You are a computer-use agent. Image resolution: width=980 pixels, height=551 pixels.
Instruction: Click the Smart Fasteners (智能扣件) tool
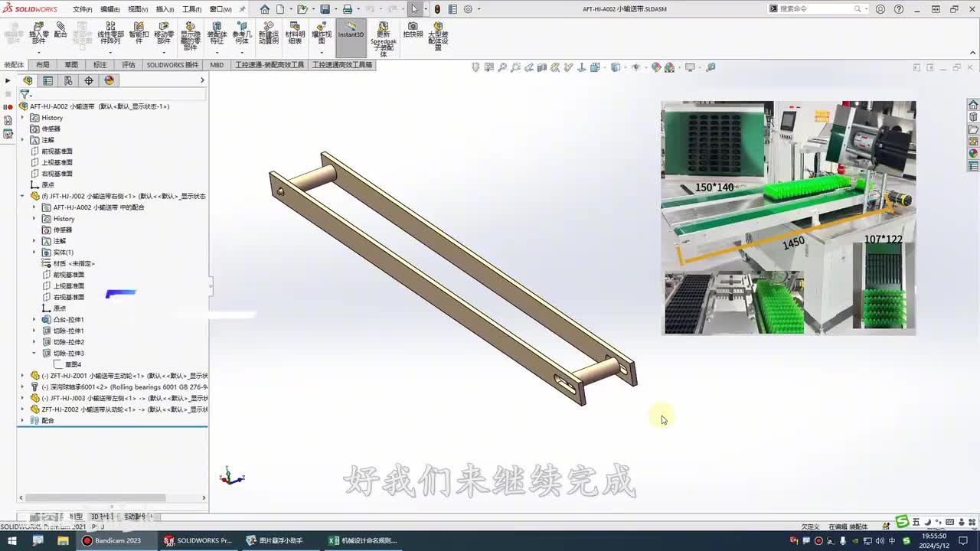(x=139, y=34)
